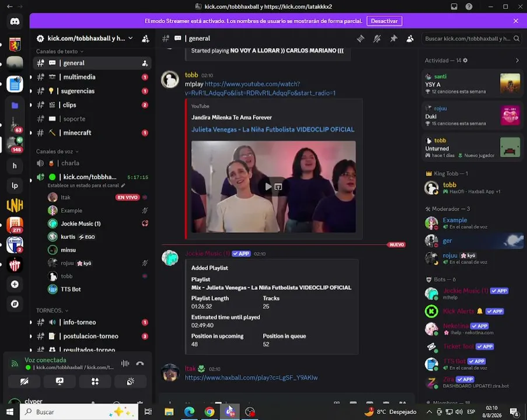The image size is (527, 420).
Task: Toggle notification settings bell in header
Action: (377, 38)
